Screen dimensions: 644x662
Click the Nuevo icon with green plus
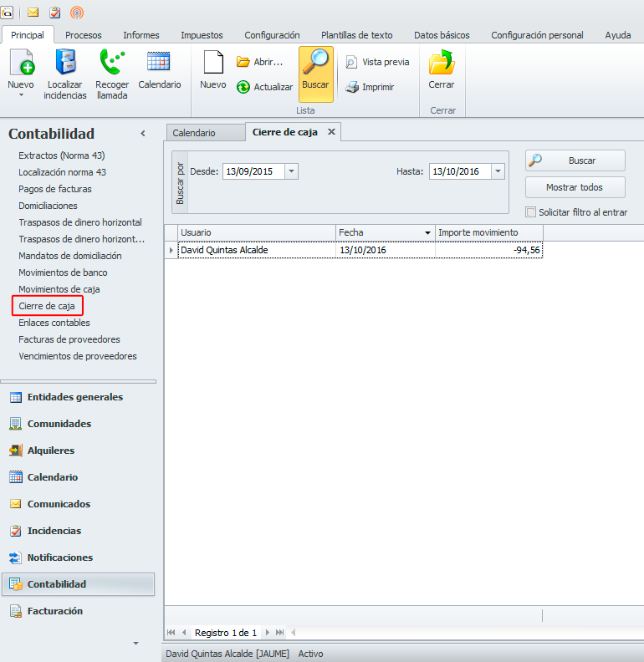(22, 62)
